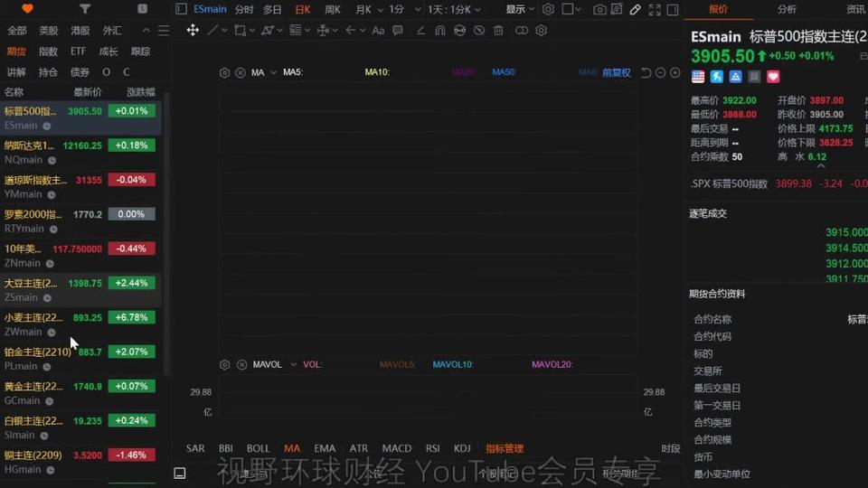Image resolution: width=868 pixels, height=488 pixels.
Task: Open MAVOL indicator settings gear
Action: [x=224, y=364]
